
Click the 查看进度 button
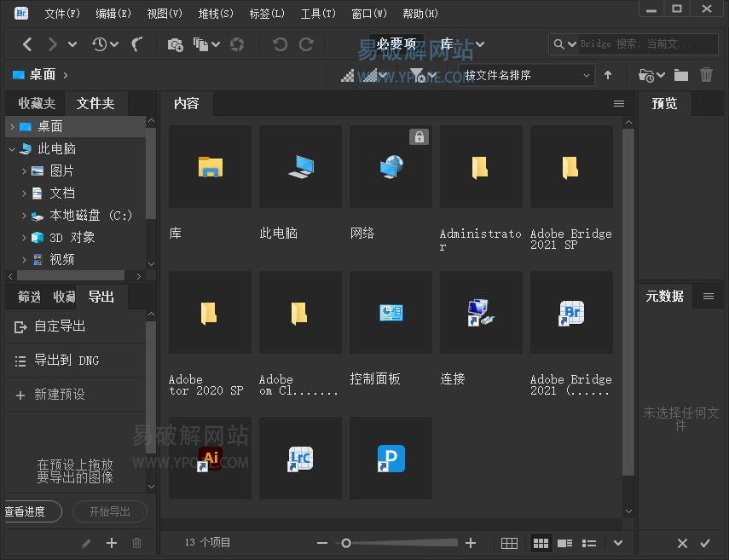click(x=31, y=511)
